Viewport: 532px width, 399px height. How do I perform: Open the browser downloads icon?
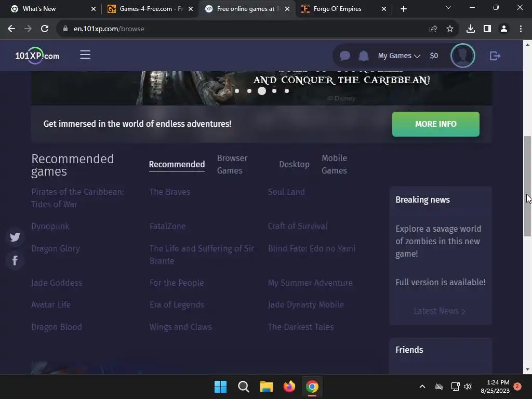point(471,29)
